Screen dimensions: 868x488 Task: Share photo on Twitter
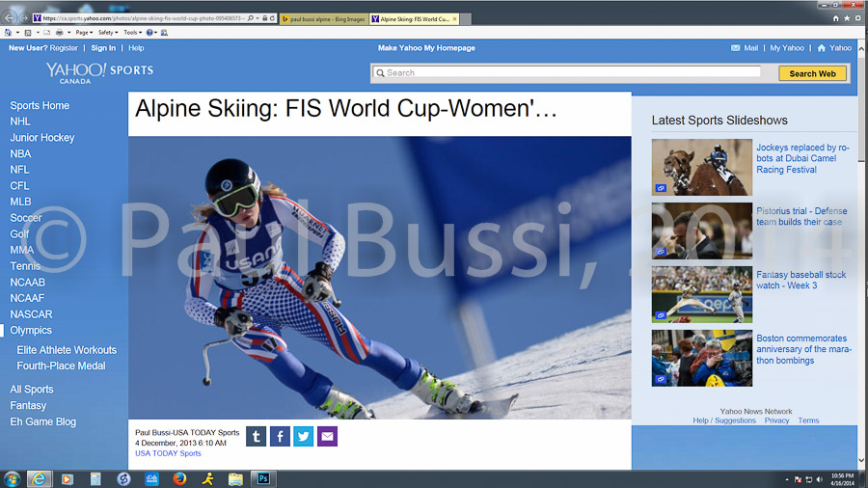(x=304, y=437)
